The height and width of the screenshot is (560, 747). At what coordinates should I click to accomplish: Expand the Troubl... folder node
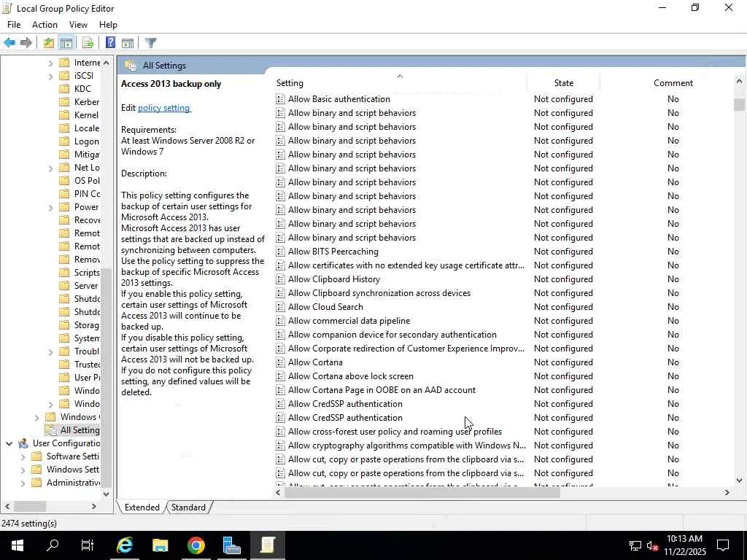tap(50, 352)
